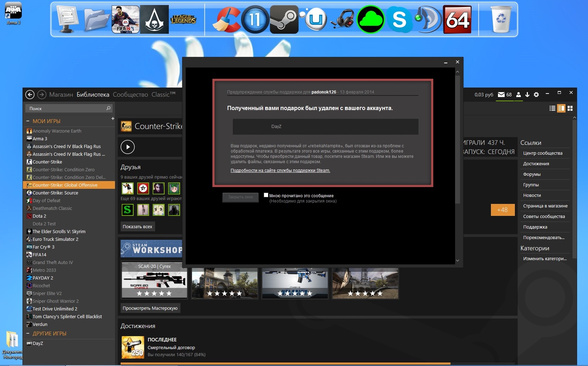Open the green S friend avatar
588x366 pixels.
[x=127, y=210]
